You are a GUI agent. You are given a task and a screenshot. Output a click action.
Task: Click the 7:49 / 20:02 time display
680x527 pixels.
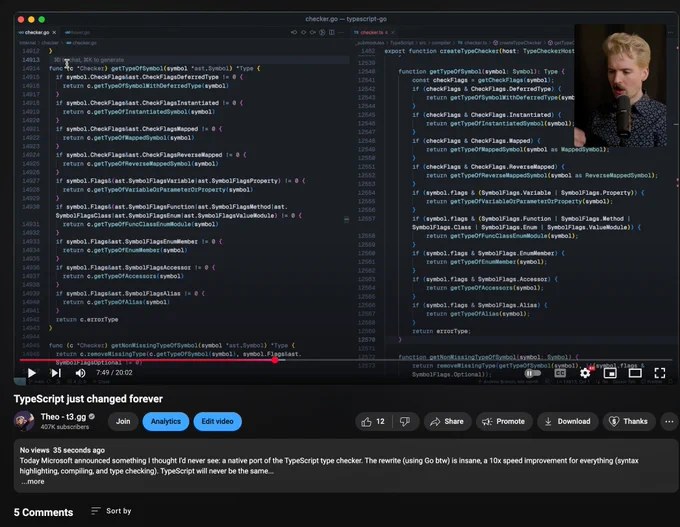coord(114,373)
